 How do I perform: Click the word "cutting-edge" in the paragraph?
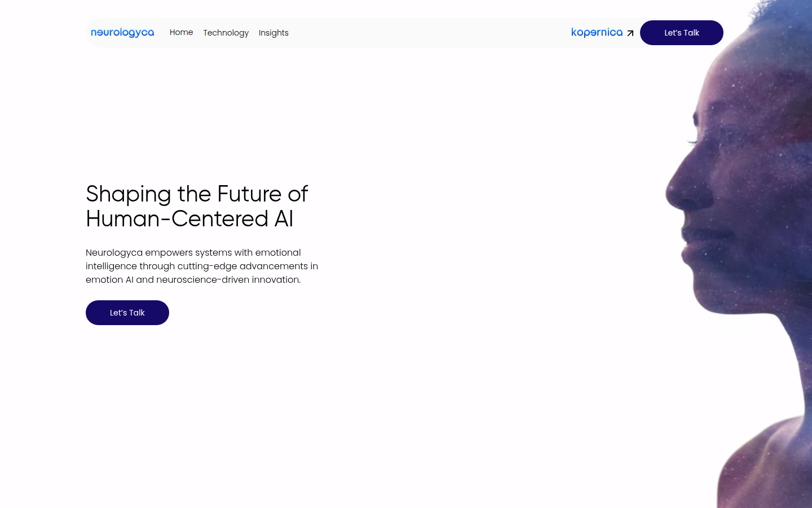tap(207, 266)
